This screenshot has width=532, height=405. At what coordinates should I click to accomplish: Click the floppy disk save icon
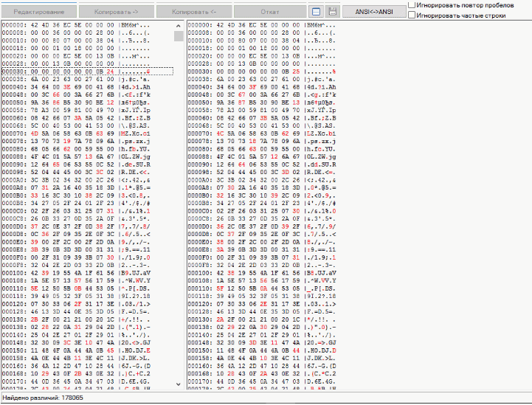pos(332,12)
